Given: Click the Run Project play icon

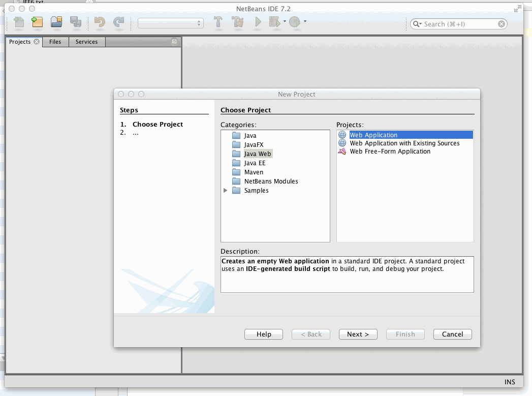Looking at the screenshot, I should 258,22.
